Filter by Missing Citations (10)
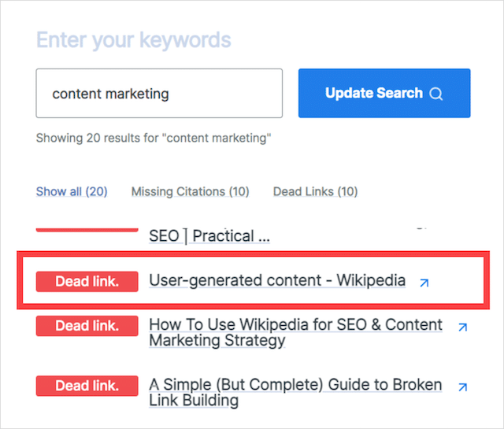The width and height of the screenshot is (504, 429). click(x=191, y=191)
